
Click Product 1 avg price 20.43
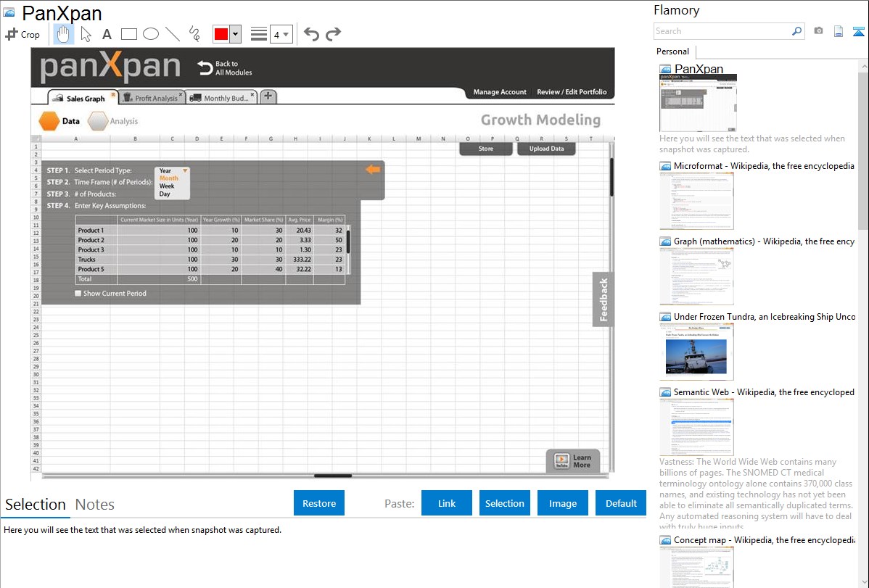(304, 230)
